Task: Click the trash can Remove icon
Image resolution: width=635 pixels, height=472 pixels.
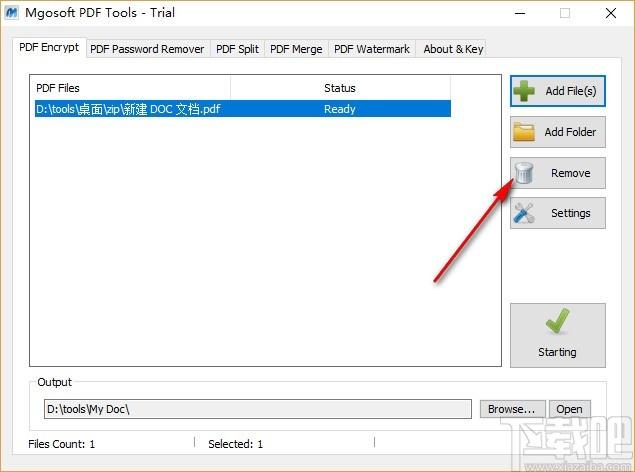Action: [524, 173]
